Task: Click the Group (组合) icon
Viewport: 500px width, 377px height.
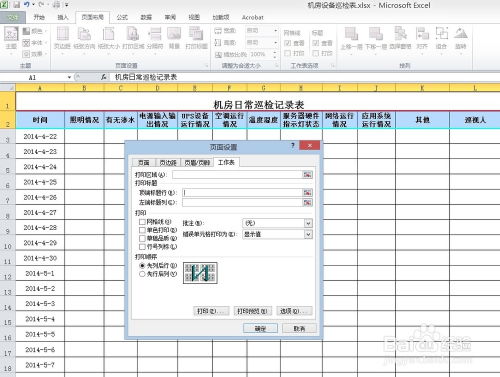Action: [441, 34]
